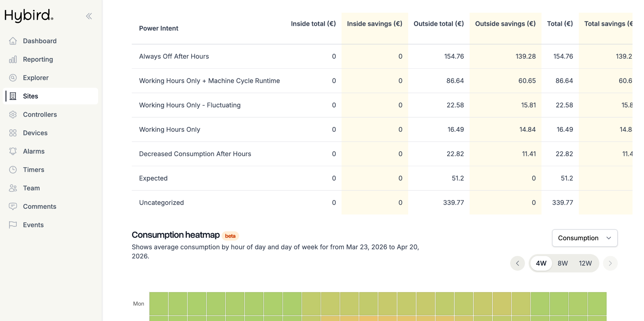644x321 pixels.
Task: Click the Hybird logo
Action: [x=29, y=15]
